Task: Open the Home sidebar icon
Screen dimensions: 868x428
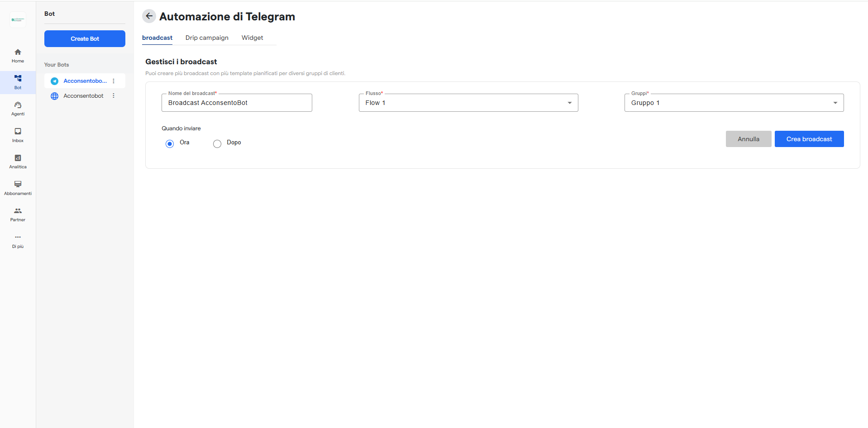Action: [x=18, y=52]
